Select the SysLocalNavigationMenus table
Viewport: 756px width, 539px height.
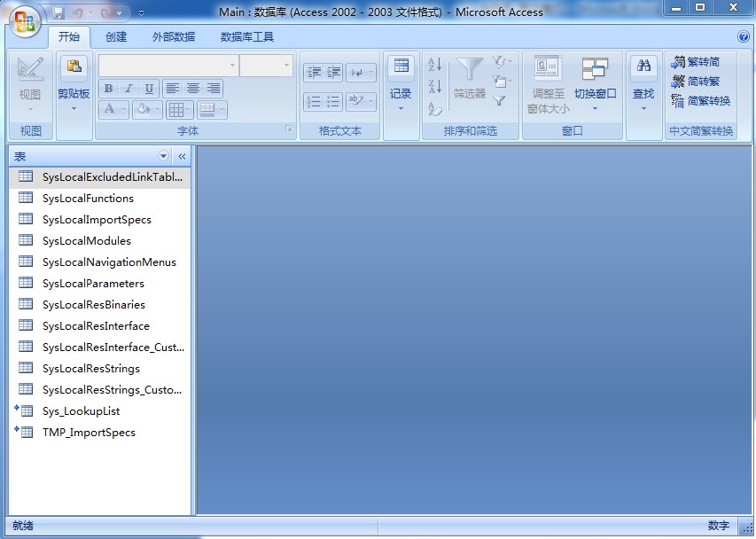pos(100,262)
